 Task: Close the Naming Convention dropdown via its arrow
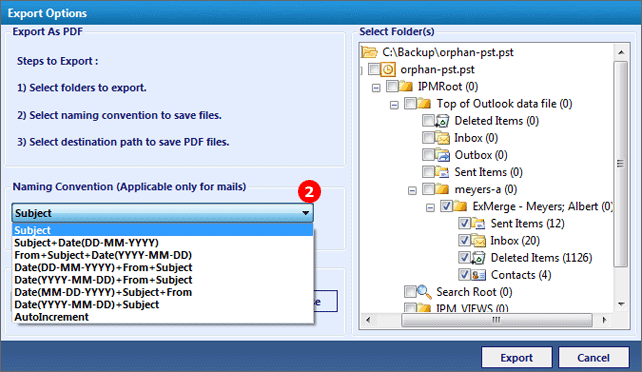[x=305, y=213]
